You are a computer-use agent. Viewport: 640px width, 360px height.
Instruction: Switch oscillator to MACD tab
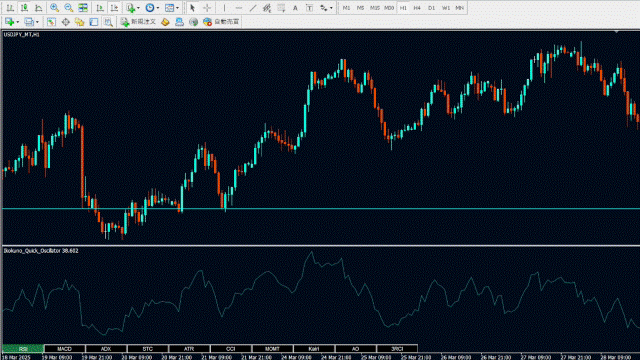pos(64,349)
